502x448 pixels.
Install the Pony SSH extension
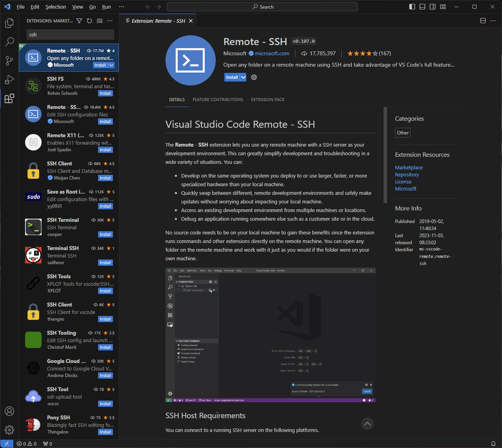point(105,432)
